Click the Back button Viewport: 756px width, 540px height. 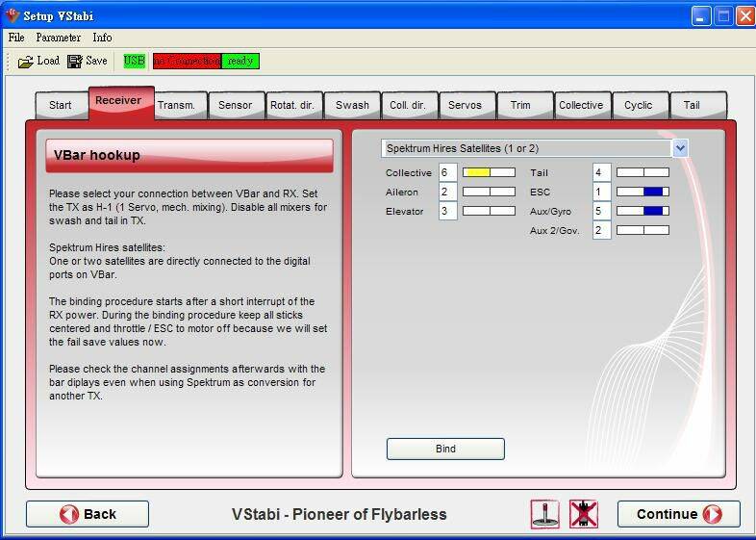tap(88, 514)
